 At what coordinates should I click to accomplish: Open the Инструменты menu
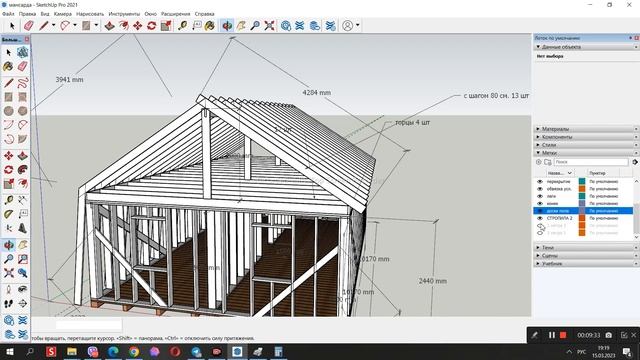pos(124,14)
